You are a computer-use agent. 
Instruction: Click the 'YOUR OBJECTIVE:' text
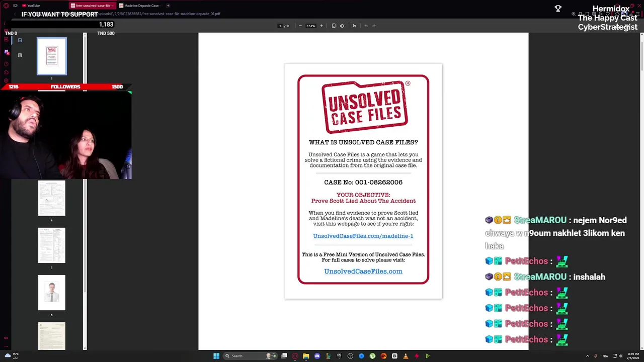coord(363,195)
